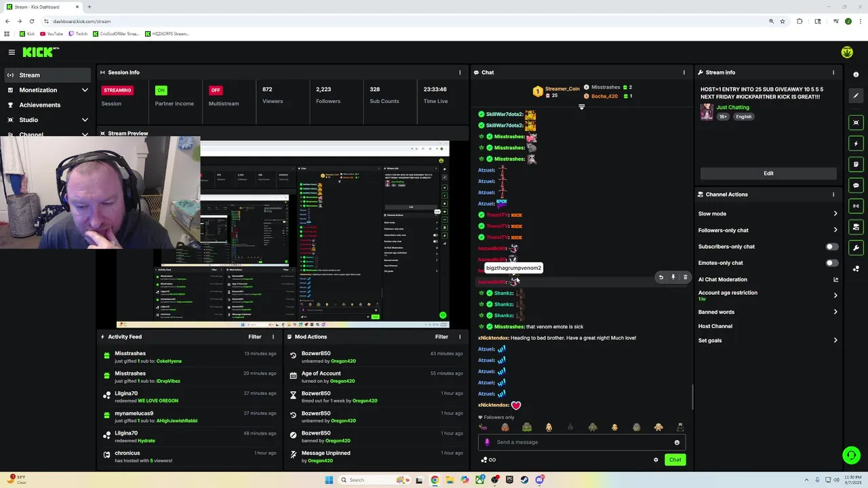
Task: Open channel points icon below message box
Action: (488, 460)
